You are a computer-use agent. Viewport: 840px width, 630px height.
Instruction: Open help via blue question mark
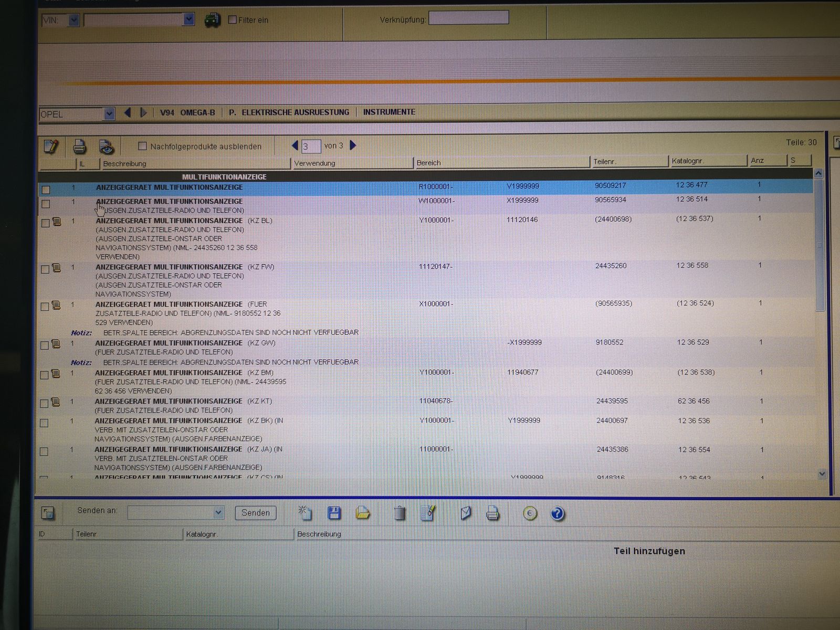tap(558, 513)
